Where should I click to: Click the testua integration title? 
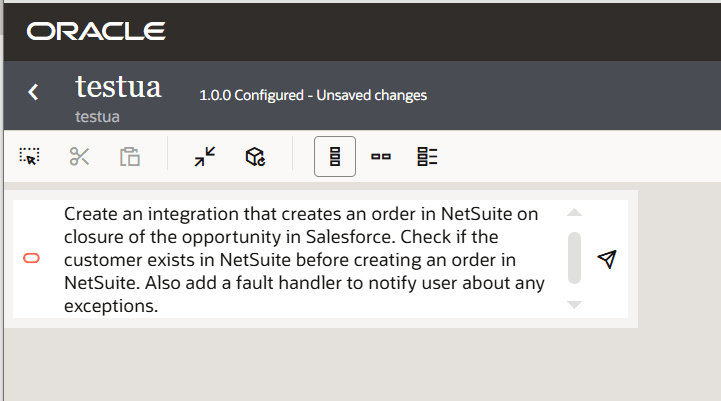[118, 86]
